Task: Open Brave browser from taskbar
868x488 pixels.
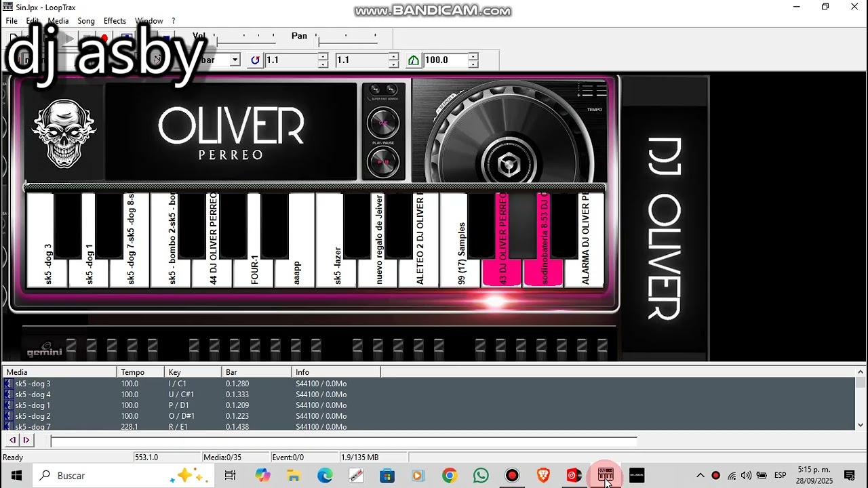Action: pos(543,476)
